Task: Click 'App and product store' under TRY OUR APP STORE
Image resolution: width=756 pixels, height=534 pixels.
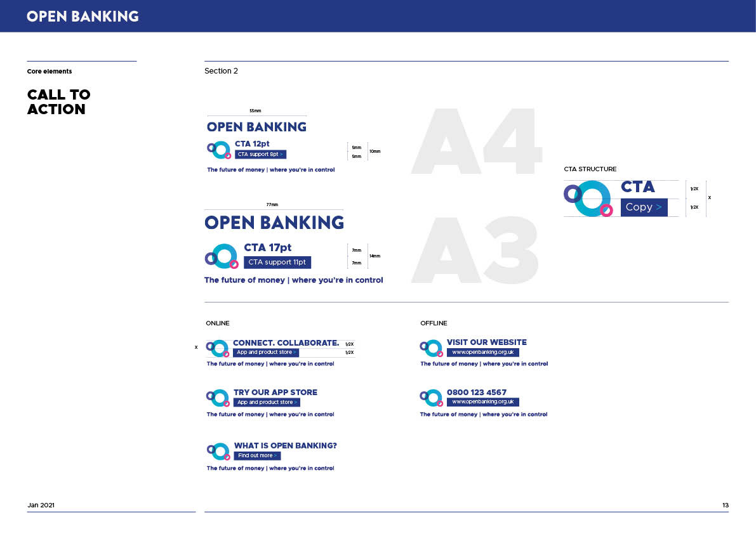Action: (267, 403)
